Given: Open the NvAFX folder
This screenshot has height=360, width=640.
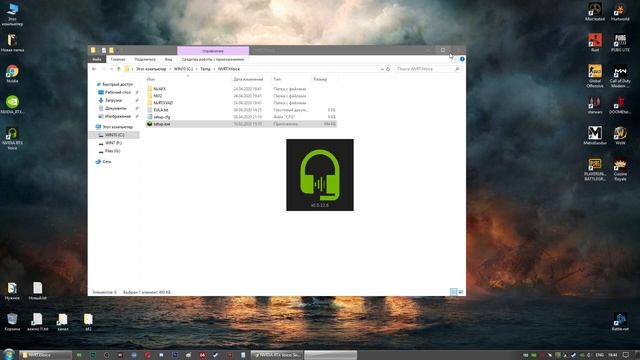Looking at the screenshot, I should (160, 89).
